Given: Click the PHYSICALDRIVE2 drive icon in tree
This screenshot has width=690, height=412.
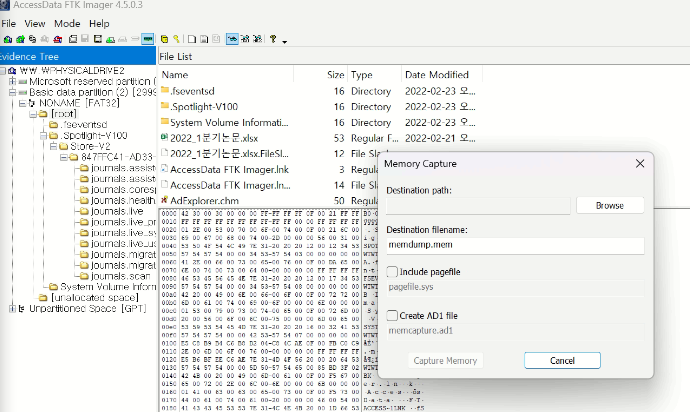Looking at the screenshot, I should point(12,70).
